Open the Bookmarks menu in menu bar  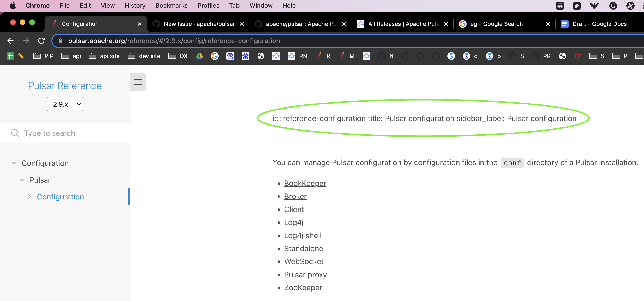point(171,6)
